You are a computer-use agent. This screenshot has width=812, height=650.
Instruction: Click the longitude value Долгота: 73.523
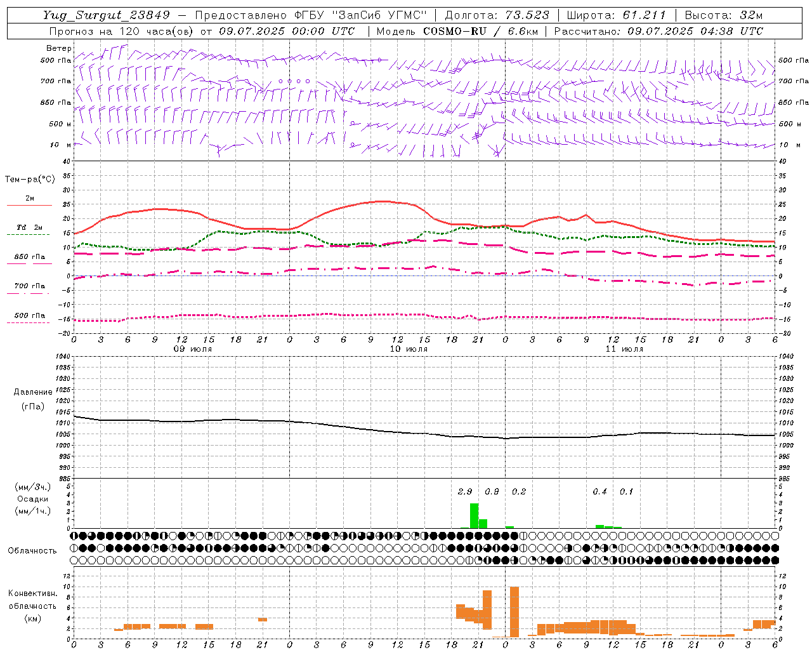click(496, 15)
